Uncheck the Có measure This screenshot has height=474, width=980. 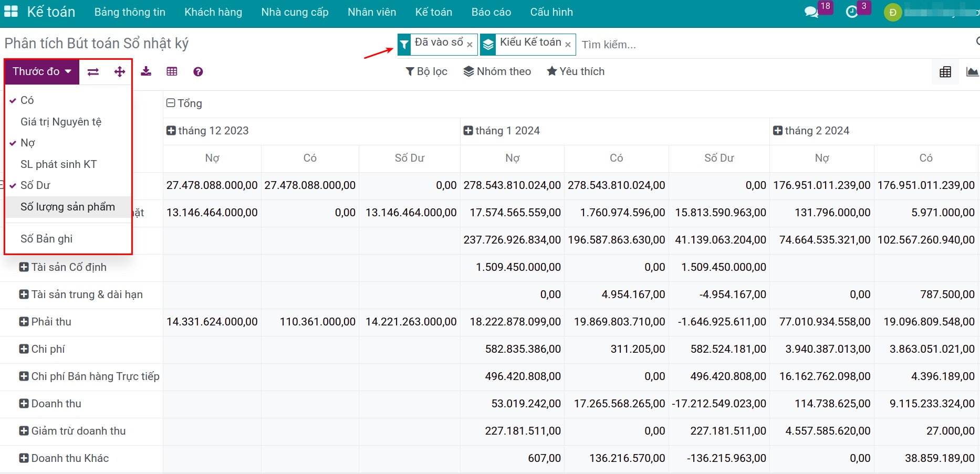pos(27,100)
